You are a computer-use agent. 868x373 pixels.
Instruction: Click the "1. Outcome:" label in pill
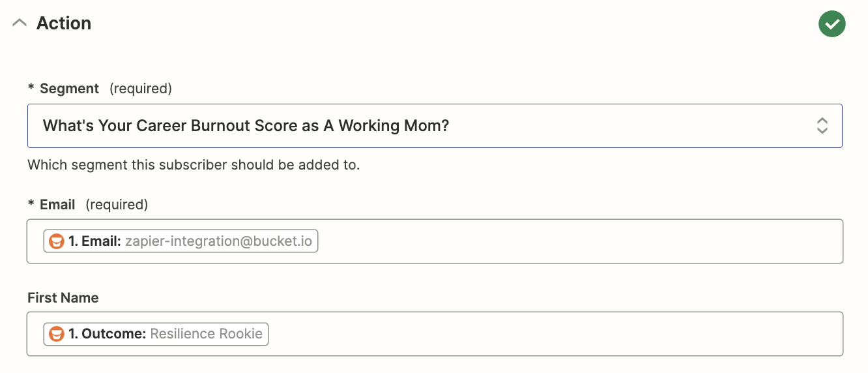(107, 334)
